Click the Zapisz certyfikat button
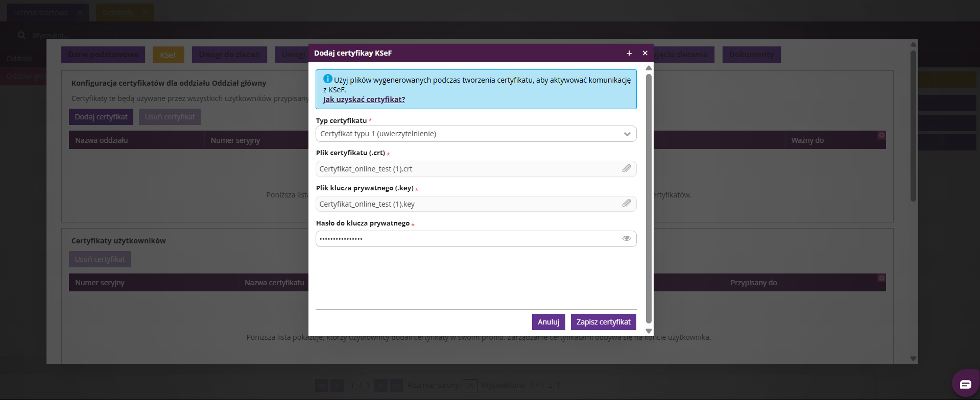The width and height of the screenshot is (980, 400). [604, 322]
